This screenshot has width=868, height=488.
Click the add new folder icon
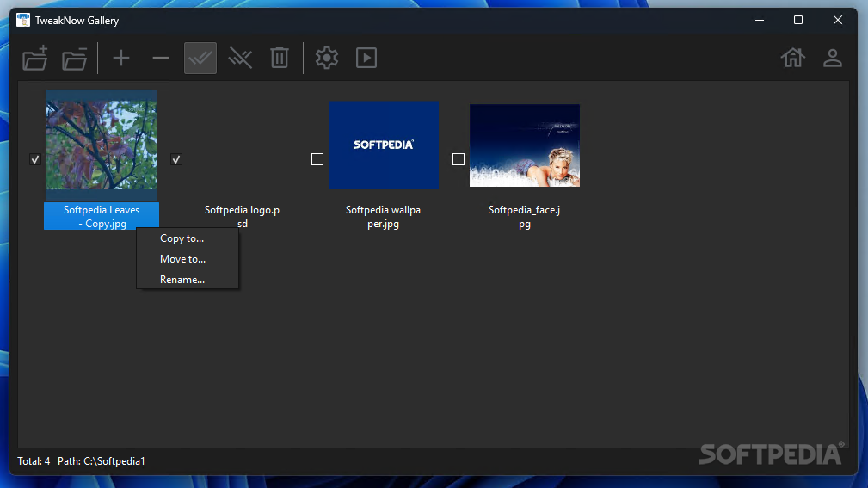tap(35, 59)
